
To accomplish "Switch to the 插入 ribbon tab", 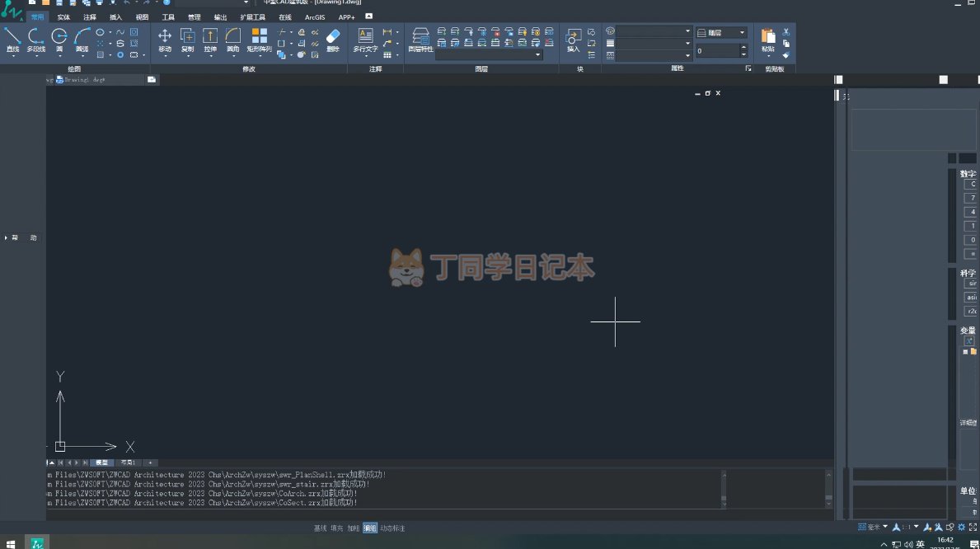I will point(116,16).
